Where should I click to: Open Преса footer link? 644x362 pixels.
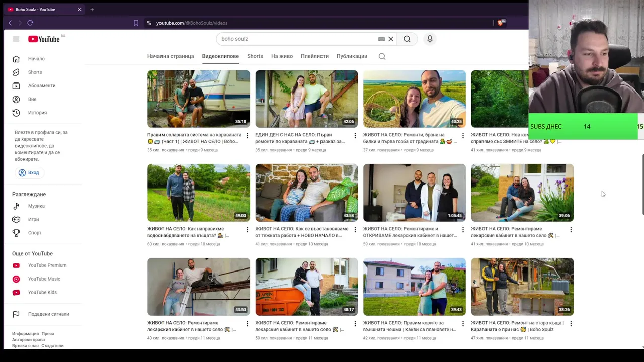[48, 334]
